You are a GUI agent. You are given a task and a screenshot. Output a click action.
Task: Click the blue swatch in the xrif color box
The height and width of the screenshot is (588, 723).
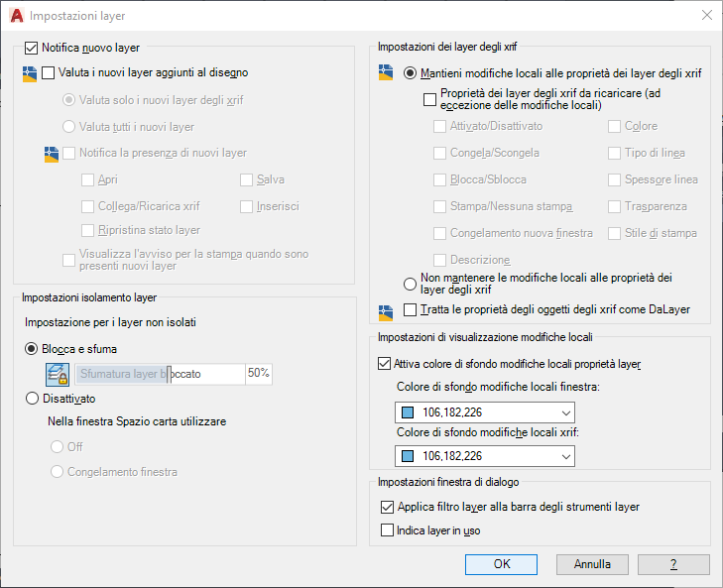408,456
